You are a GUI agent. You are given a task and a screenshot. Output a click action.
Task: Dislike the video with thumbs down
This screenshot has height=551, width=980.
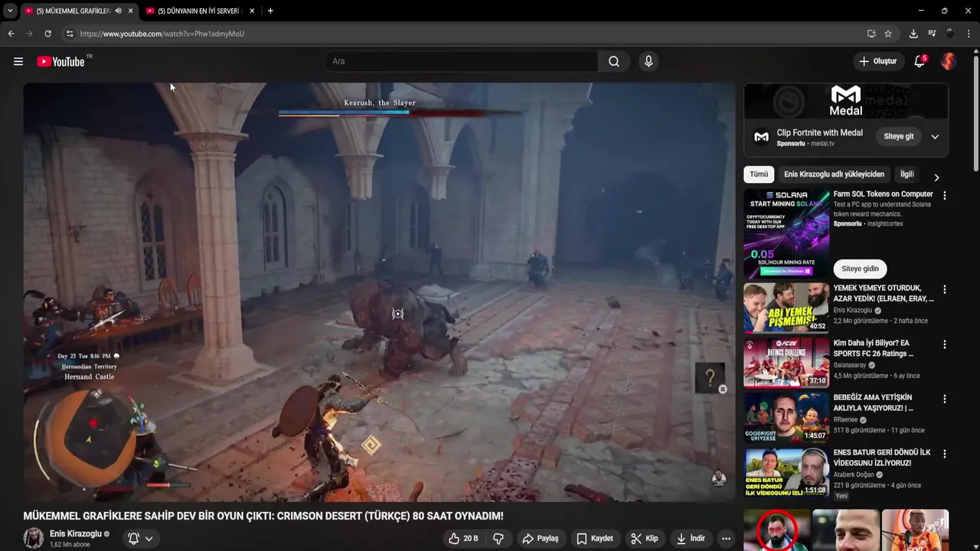498,539
